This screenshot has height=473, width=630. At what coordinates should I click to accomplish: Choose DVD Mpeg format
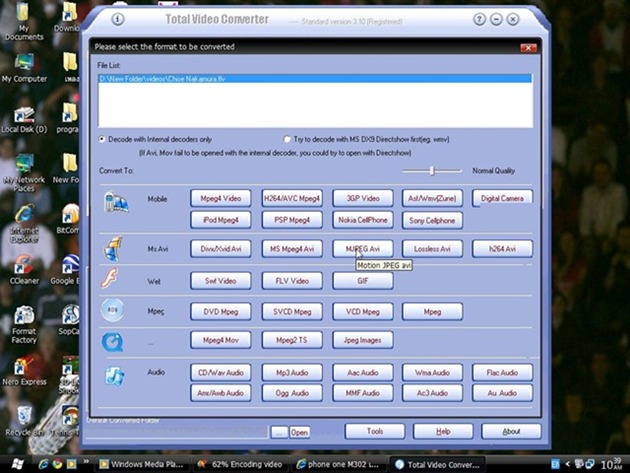(221, 312)
